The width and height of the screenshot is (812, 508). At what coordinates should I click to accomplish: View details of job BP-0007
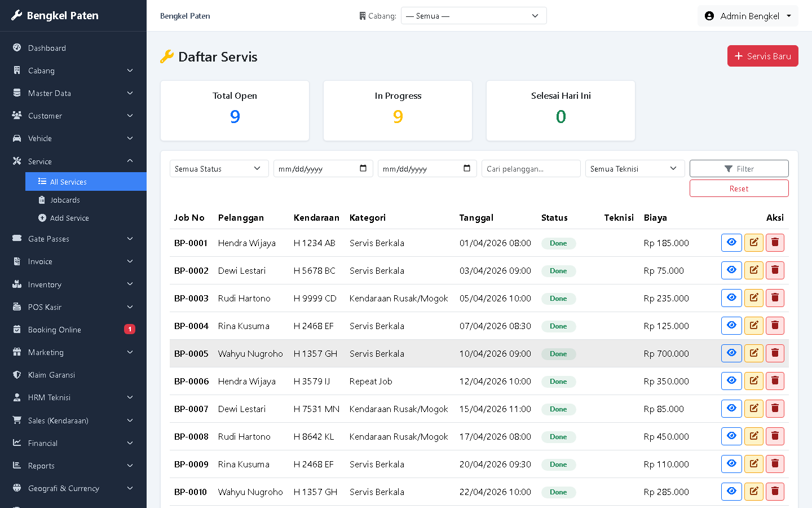click(x=731, y=409)
